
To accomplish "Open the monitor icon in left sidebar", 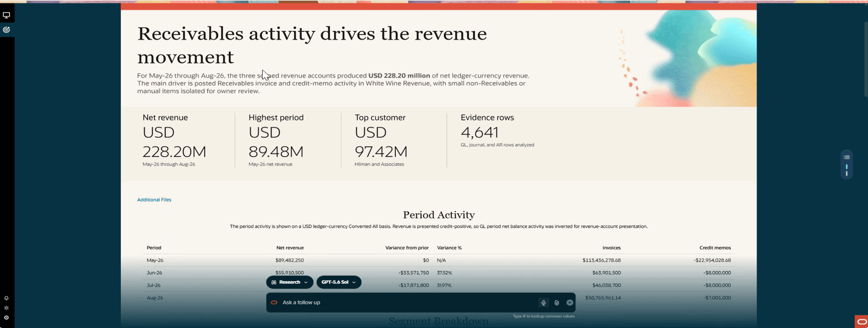I will tap(6, 15).
